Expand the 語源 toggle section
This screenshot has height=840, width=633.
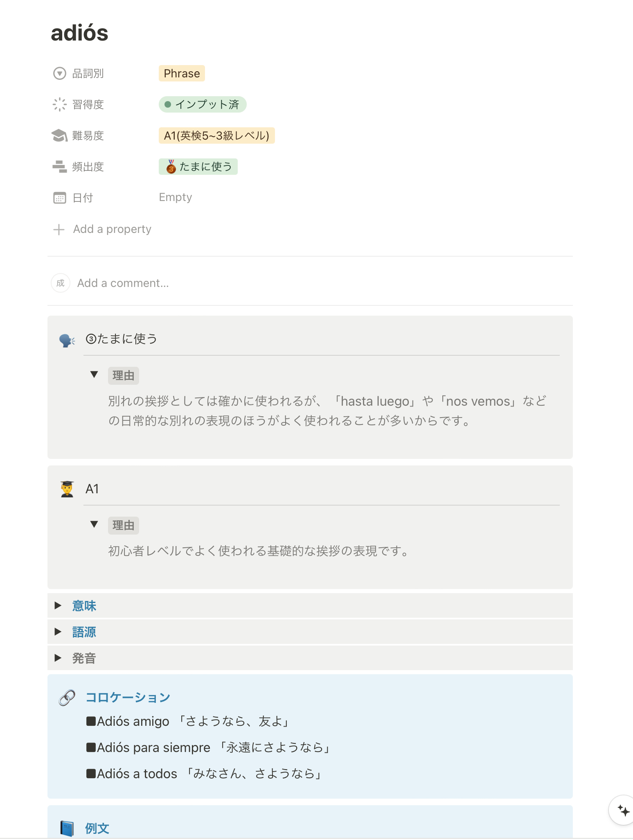(x=58, y=632)
